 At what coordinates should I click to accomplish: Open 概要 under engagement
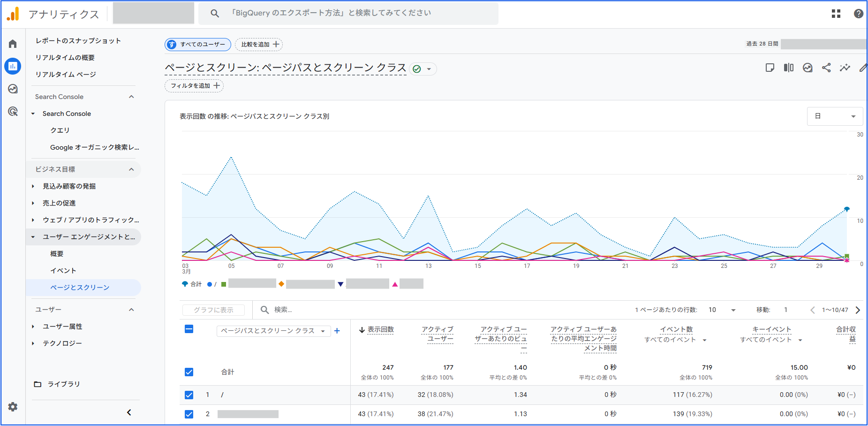click(57, 254)
